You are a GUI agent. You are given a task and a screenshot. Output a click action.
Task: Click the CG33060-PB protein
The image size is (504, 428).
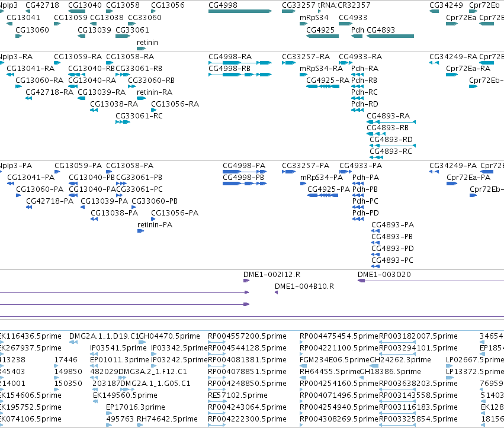(133, 207)
